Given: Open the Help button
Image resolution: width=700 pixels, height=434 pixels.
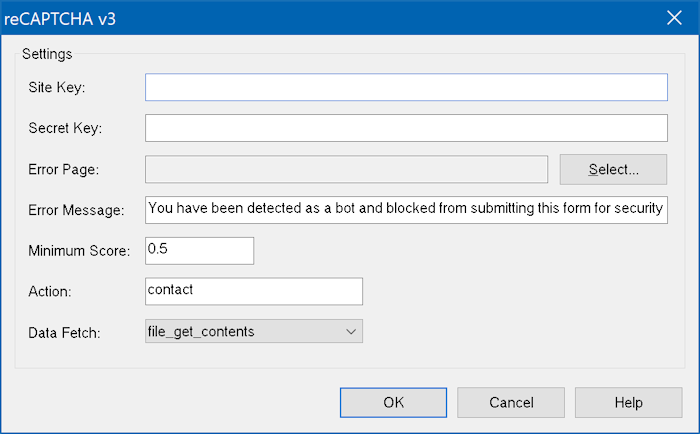Looking at the screenshot, I should point(628,402).
